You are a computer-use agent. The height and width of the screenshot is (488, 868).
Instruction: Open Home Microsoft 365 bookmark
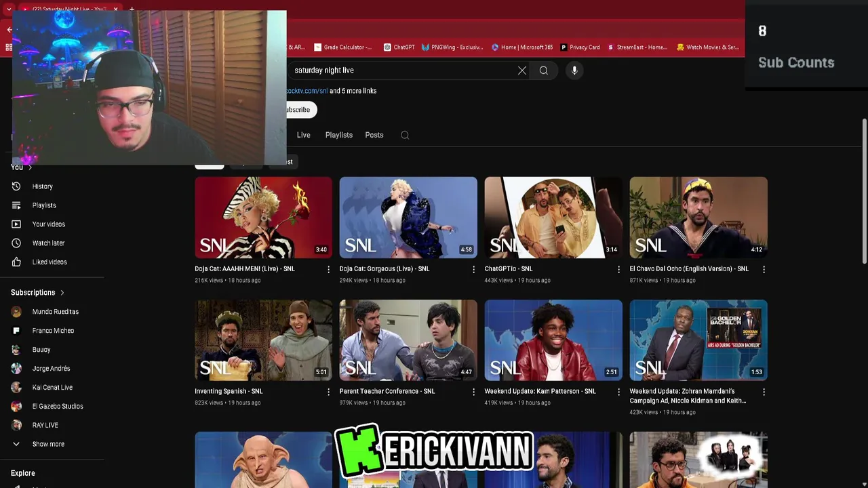pos(522,47)
